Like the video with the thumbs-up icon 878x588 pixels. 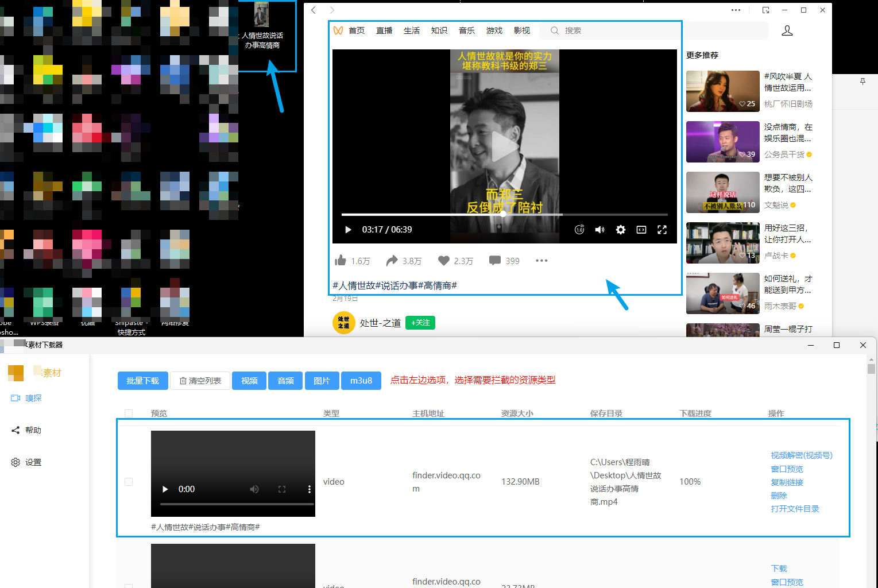pyautogui.click(x=341, y=261)
